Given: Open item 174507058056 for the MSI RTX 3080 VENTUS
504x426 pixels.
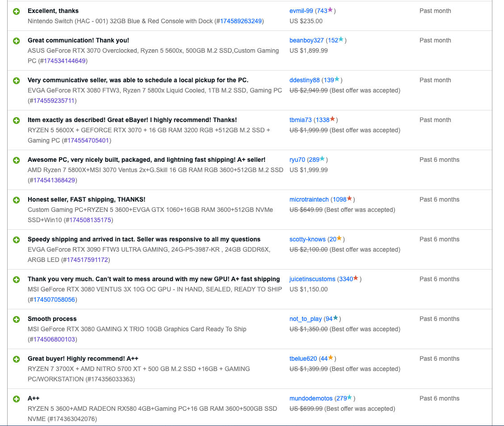Looking at the screenshot, I should point(55,299).
